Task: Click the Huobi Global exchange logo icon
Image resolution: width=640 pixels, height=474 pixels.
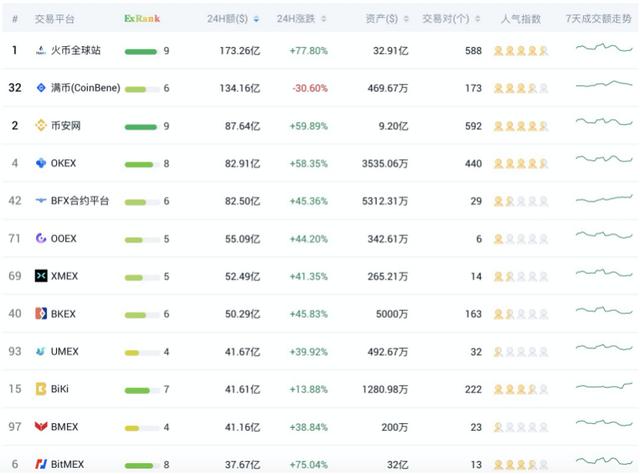Action: (41, 51)
